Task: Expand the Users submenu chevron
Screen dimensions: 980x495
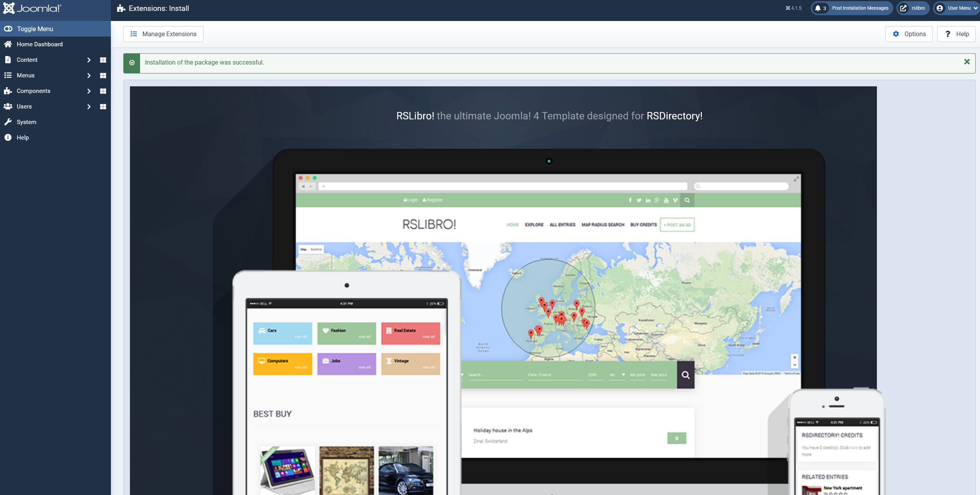Action: pos(89,107)
